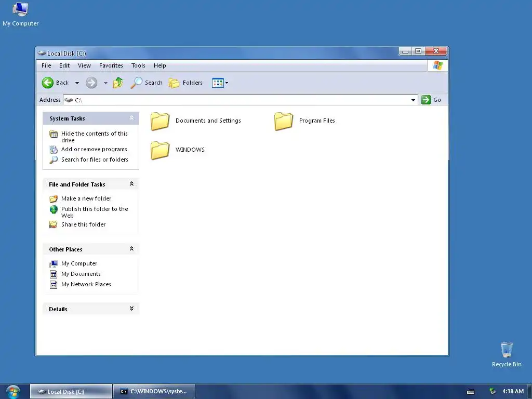The width and height of the screenshot is (532, 399).
Task: Click the network tray icon near clock
Action: click(493, 391)
